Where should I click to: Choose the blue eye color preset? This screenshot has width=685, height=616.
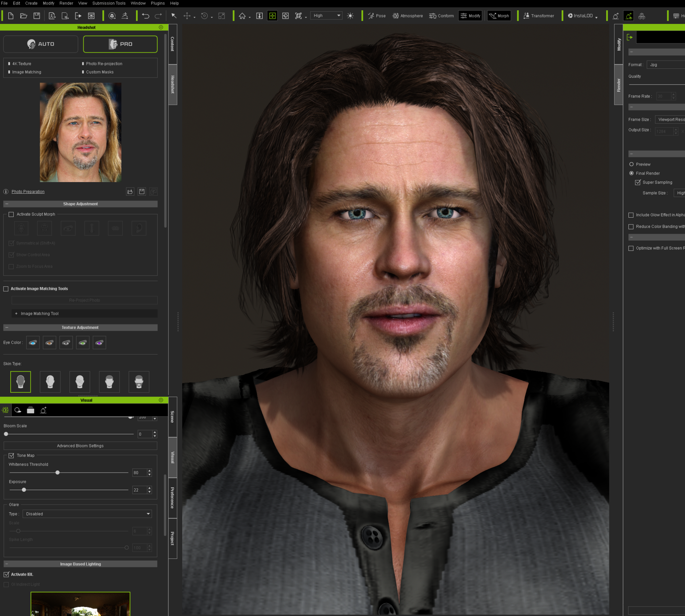pos(33,343)
